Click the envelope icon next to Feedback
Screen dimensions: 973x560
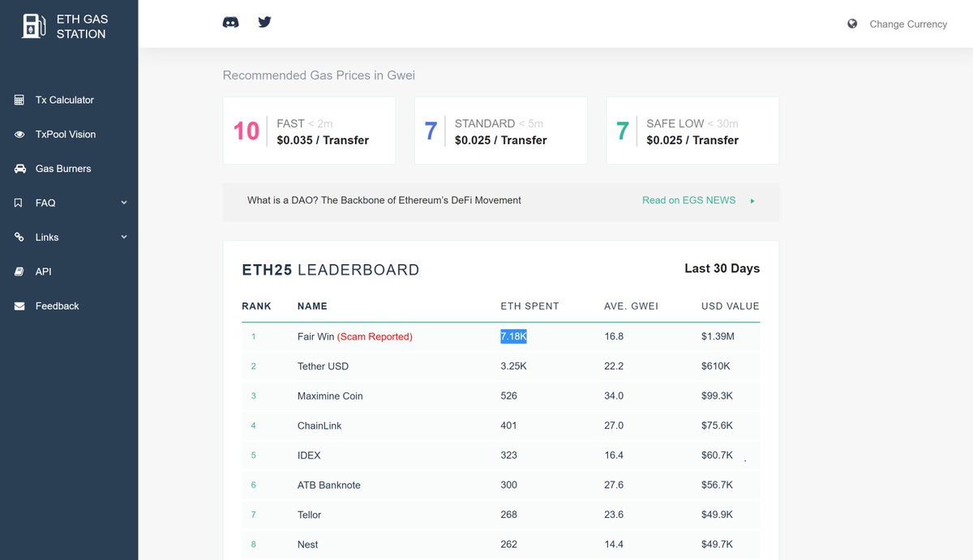click(19, 306)
